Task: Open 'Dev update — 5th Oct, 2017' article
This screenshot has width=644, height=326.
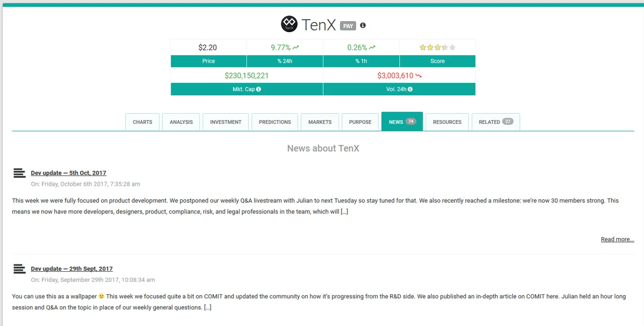Action: (x=68, y=173)
